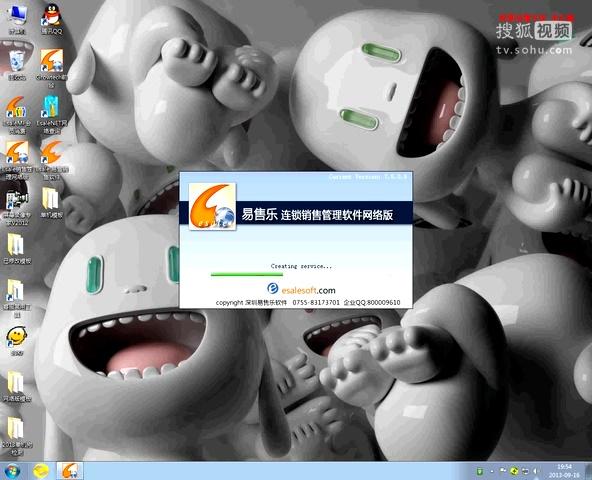Click the copyright line with 0755-83173701
This screenshot has width=592, height=480.
tap(308, 303)
